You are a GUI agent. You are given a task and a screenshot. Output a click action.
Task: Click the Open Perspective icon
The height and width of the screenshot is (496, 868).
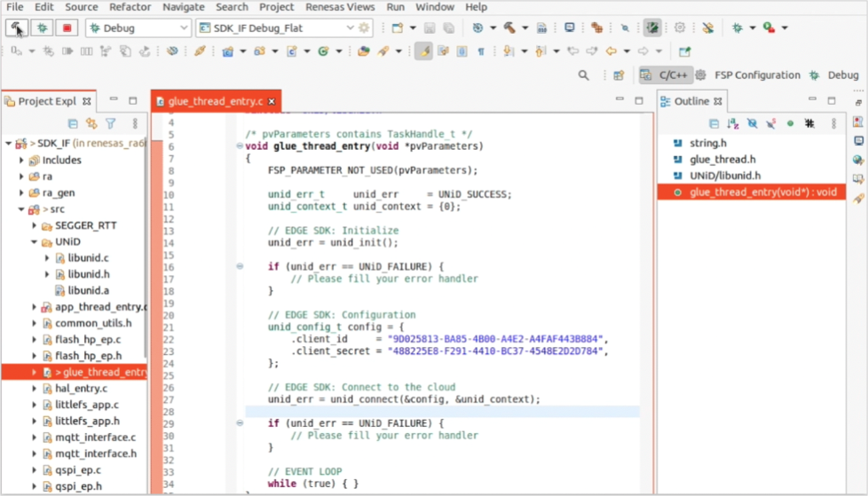619,75
